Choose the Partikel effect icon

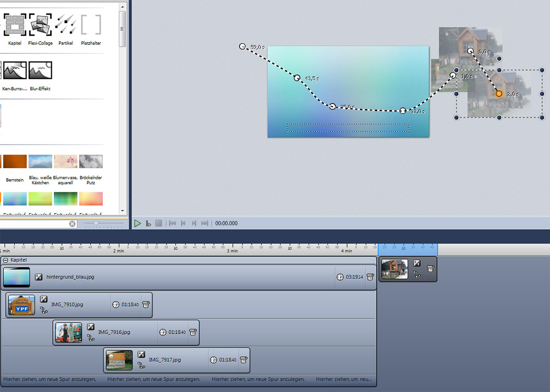(x=65, y=24)
